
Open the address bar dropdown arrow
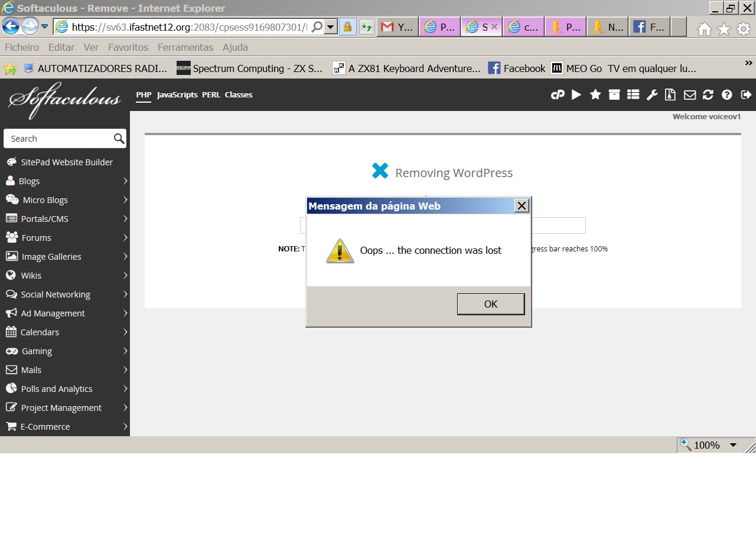coord(331,27)
